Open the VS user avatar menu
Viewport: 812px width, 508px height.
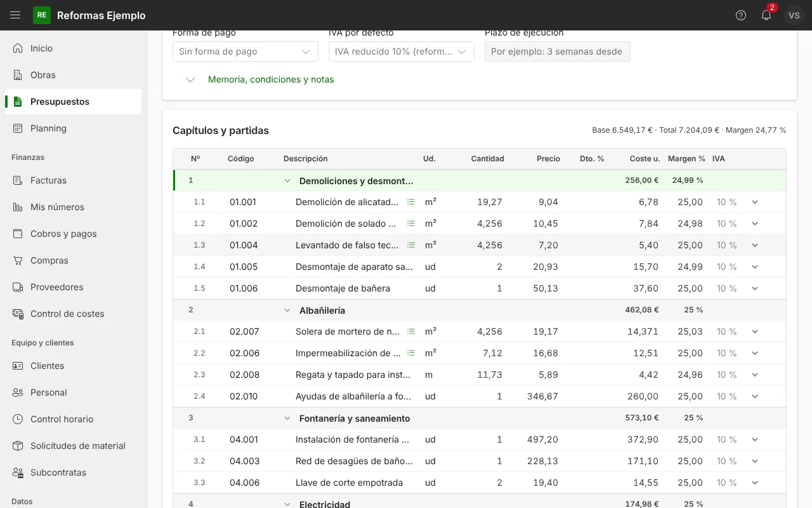click(794, 15)
